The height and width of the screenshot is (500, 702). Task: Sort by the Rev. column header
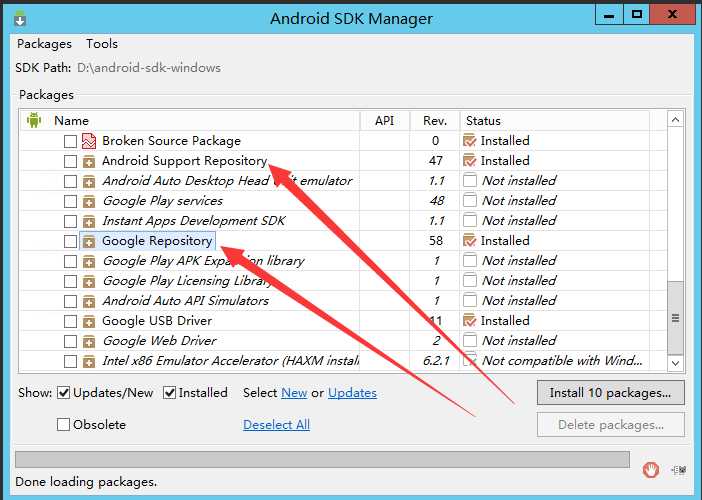(x=435, y=120)
